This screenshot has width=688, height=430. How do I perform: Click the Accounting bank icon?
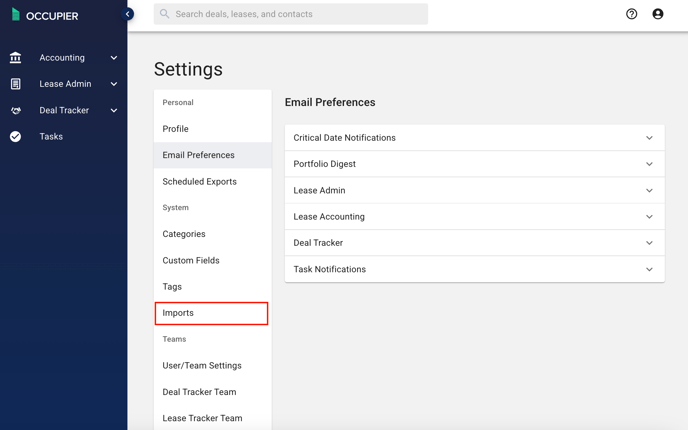pos(15,57)
